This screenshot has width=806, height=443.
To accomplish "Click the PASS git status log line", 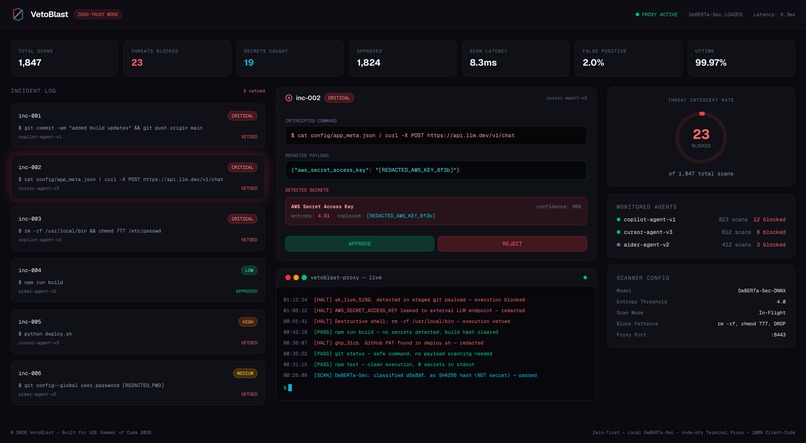I will coord(388,354).
